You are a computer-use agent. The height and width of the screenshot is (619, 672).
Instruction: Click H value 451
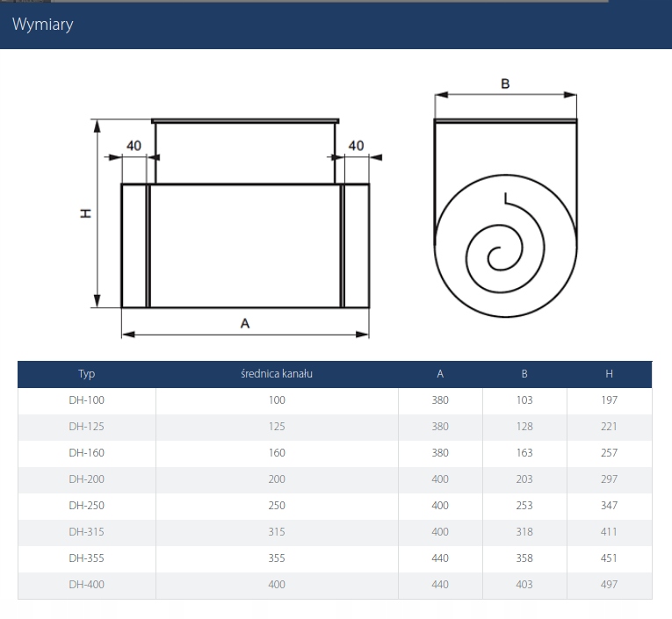tap(609, 558)
